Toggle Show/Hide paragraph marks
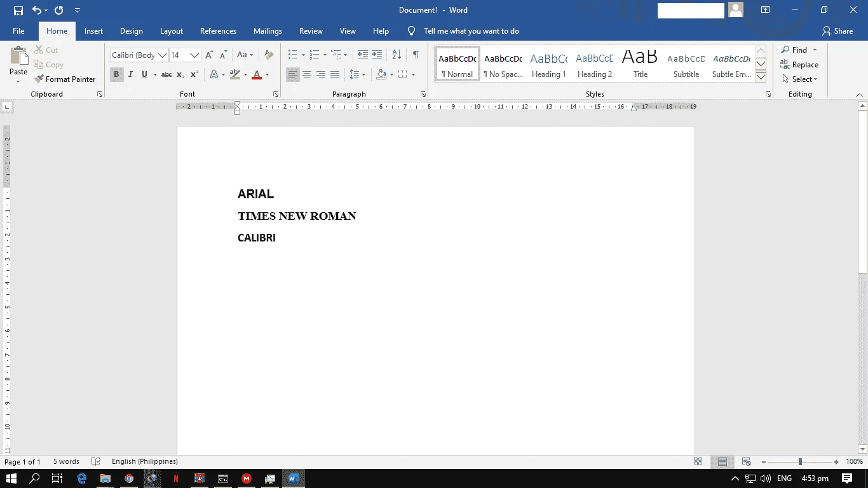 click(x=416, y=55)
